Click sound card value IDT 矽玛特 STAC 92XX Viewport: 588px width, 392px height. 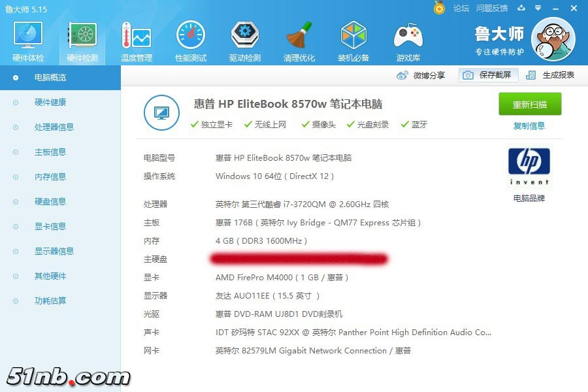(353, 333)
